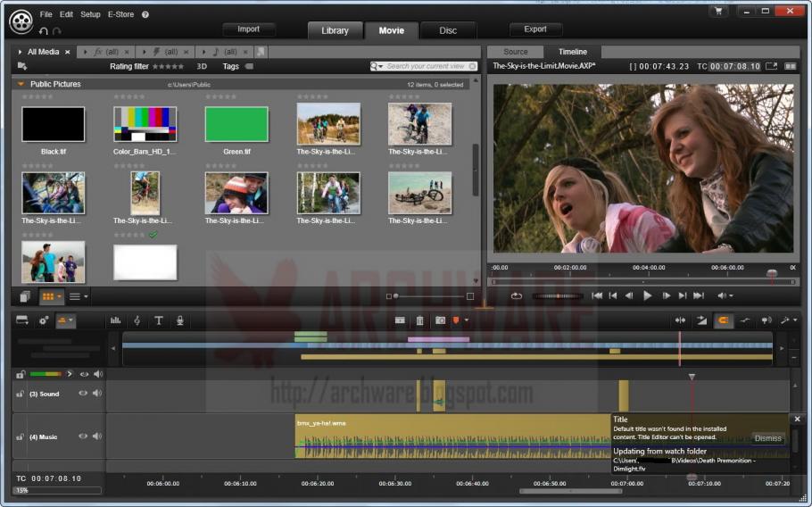This screenshot has width=812, height=507.
Task: Mute the Sound track speaker icon
Action: coord(97,394)
